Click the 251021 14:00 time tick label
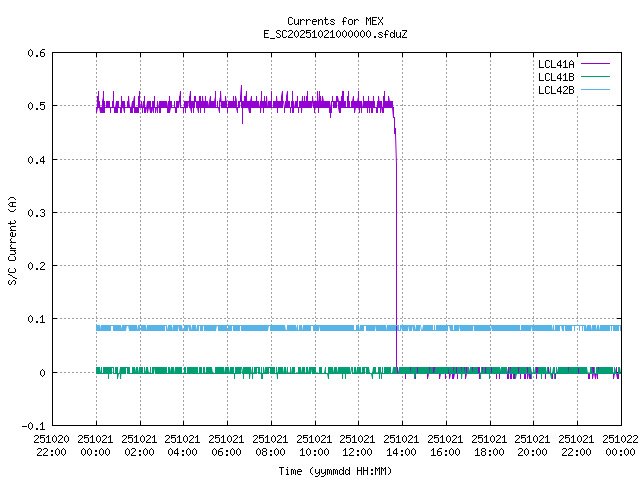 point(401,445)
